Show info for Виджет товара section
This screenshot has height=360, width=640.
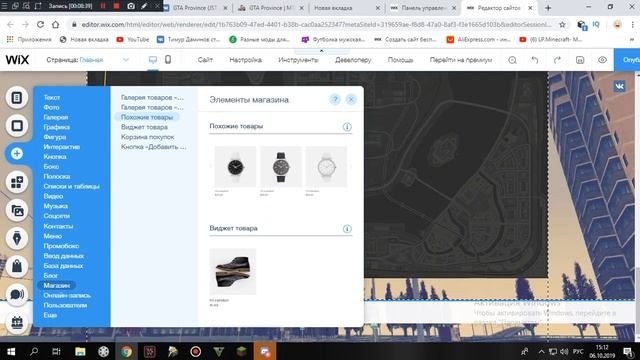(347, 229)
